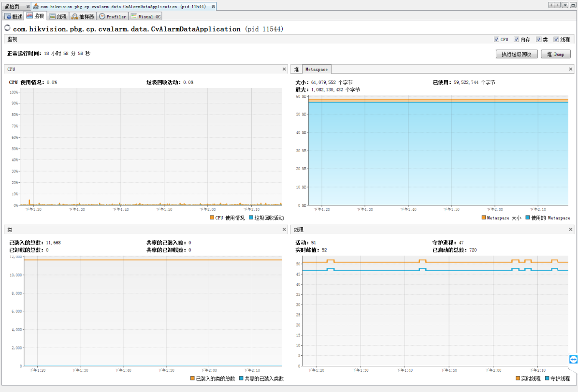Screen dimensions: 578x392
Task: Click inside the threads line chart area
Action: (435, 311)
